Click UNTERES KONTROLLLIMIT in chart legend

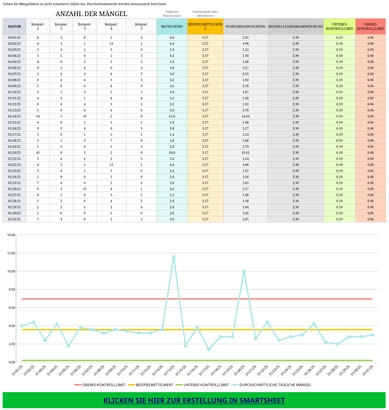(202, 385)
